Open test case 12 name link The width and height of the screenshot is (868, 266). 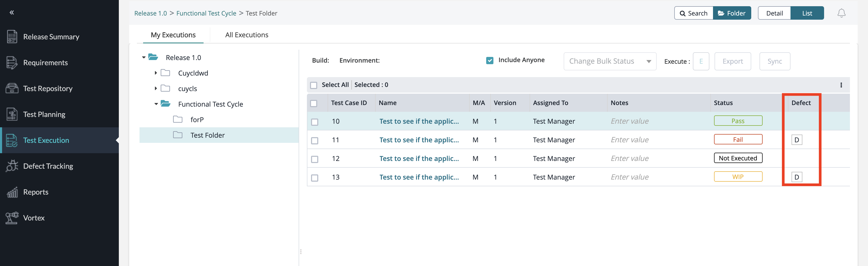click(419, 158)
